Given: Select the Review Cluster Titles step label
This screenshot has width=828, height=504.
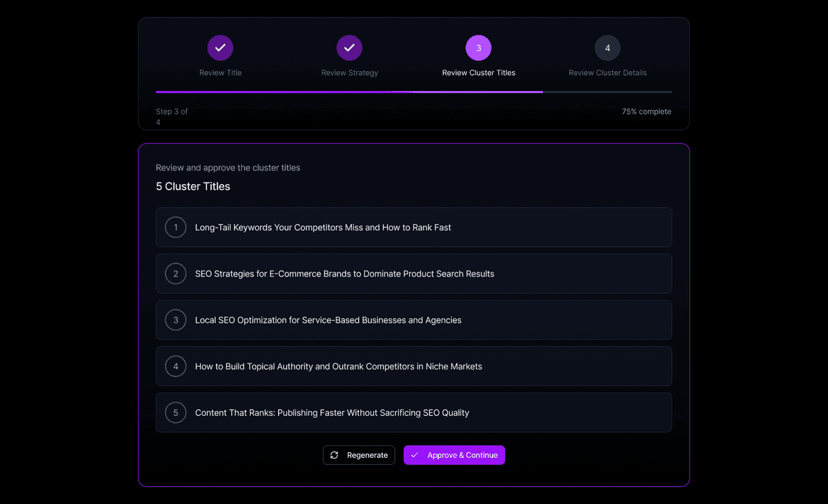Looking at the screenshot, I should click(478, 72).
